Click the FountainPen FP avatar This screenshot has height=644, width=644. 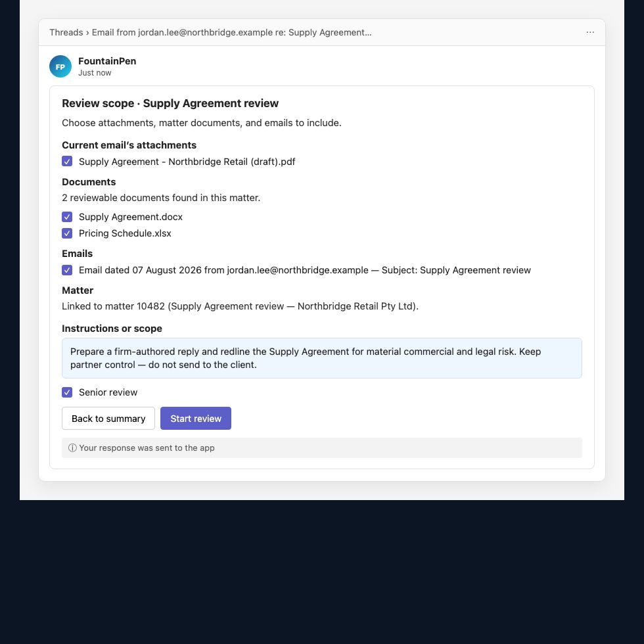click(60, 66)
